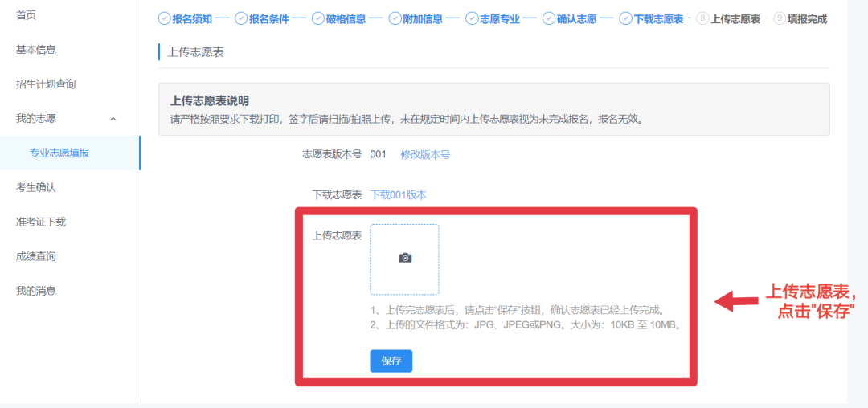
Task: Go to the 志愿专业 step label
Action: tap(500, 19)
